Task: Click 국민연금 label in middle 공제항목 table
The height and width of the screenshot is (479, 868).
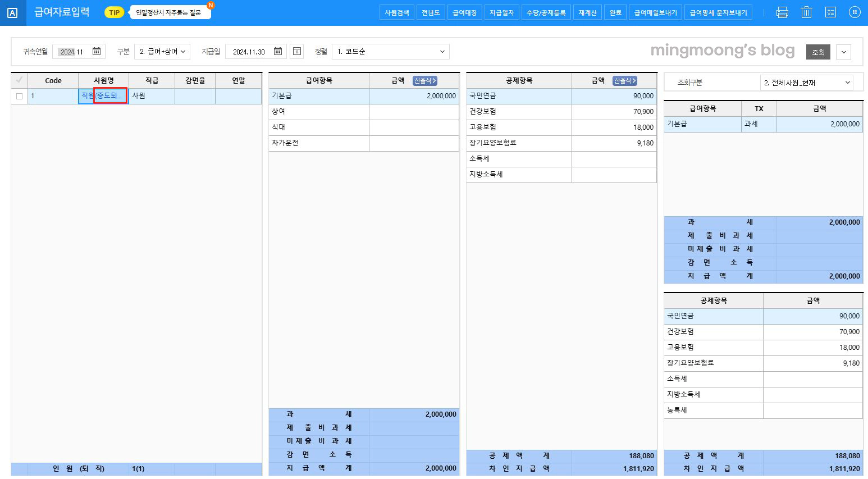Action: (x=519, y=96)
